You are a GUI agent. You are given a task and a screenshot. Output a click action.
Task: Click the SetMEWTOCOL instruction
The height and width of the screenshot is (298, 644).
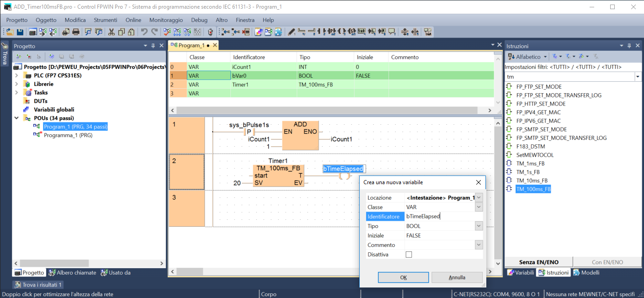[x=535, y=155]
